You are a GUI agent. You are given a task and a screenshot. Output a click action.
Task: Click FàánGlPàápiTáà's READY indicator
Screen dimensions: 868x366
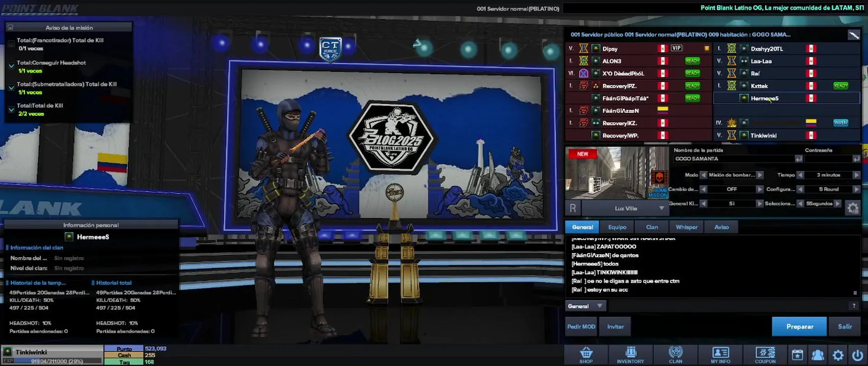(692, 98)
